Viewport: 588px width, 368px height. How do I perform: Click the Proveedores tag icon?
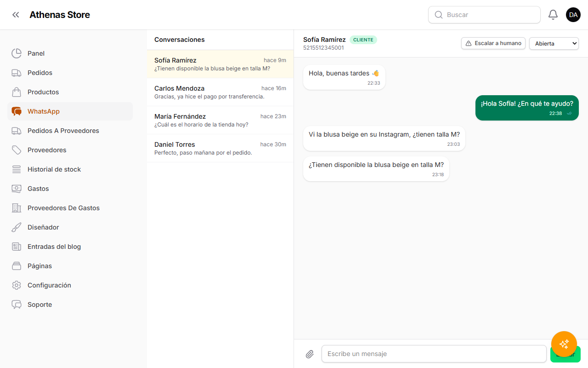(17, 150)
